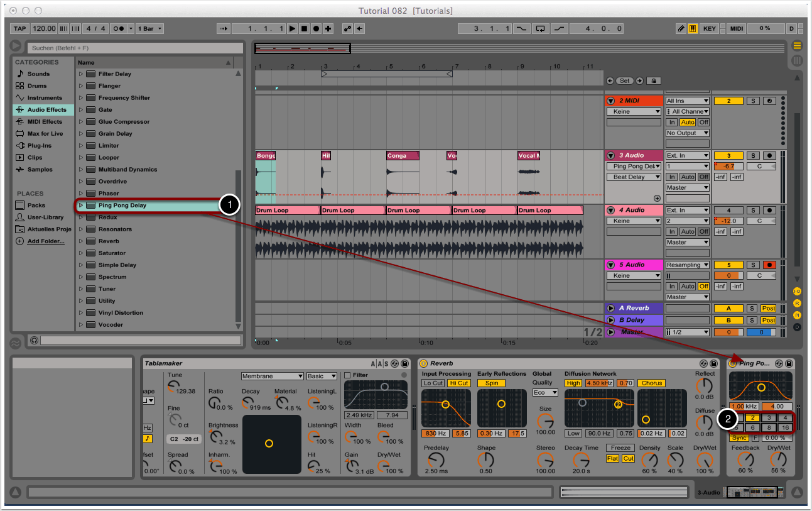Screen dimensions: 812x511
Task: Enable the Filter checkbox in Tablamaker
Action: point(347,375)
